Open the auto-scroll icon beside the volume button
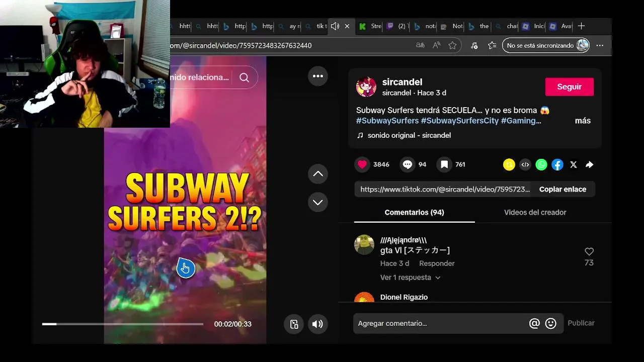 [x=294, y=324]
